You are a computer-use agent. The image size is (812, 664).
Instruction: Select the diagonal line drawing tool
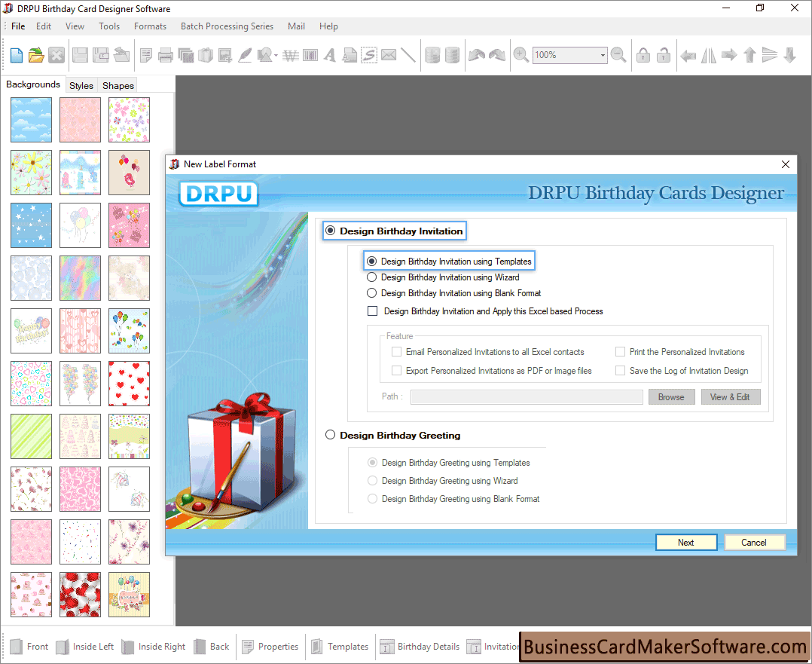click(408, 55)
